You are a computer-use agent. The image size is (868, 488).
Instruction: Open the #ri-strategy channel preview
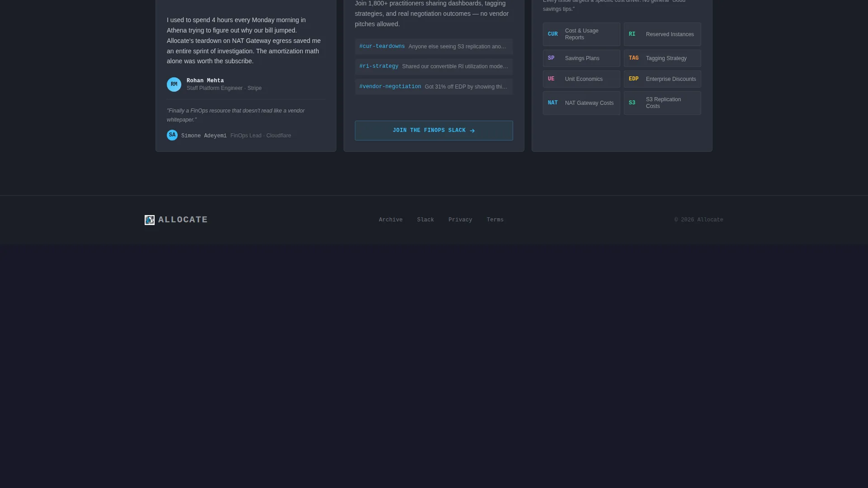point(434,66)
